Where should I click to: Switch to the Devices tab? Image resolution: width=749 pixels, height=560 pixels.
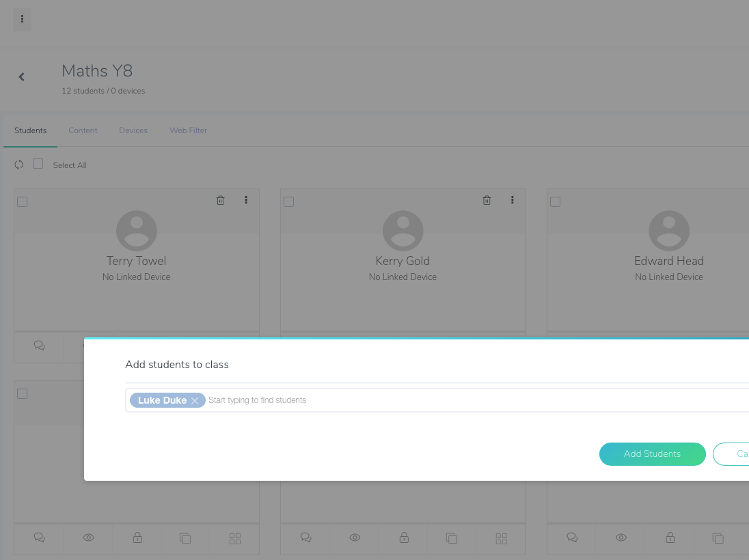coord(133,130)
